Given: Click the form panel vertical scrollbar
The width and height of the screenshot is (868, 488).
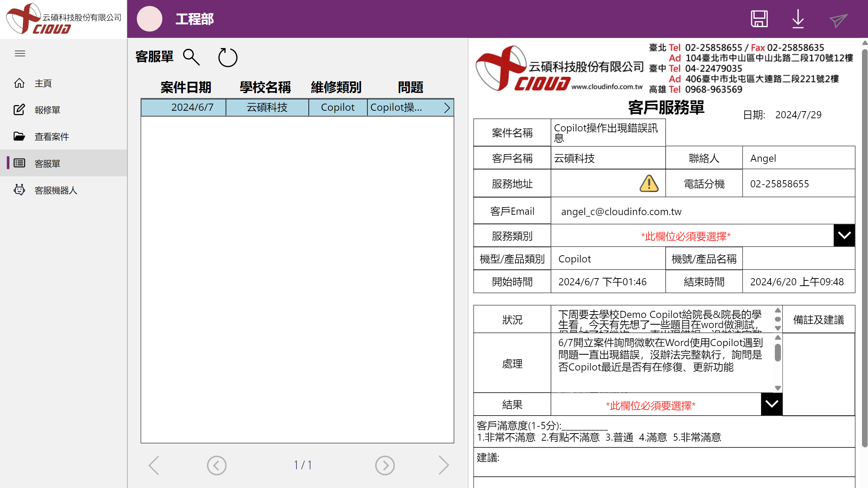Looking at the screenshot, I should [x=865, y=248].
